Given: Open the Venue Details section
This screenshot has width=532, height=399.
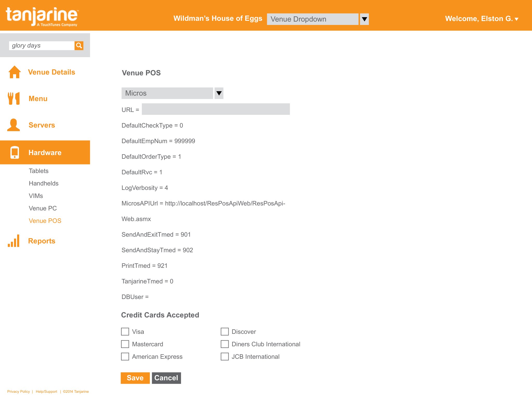Looking at the screenshot, I should (51, 72).
